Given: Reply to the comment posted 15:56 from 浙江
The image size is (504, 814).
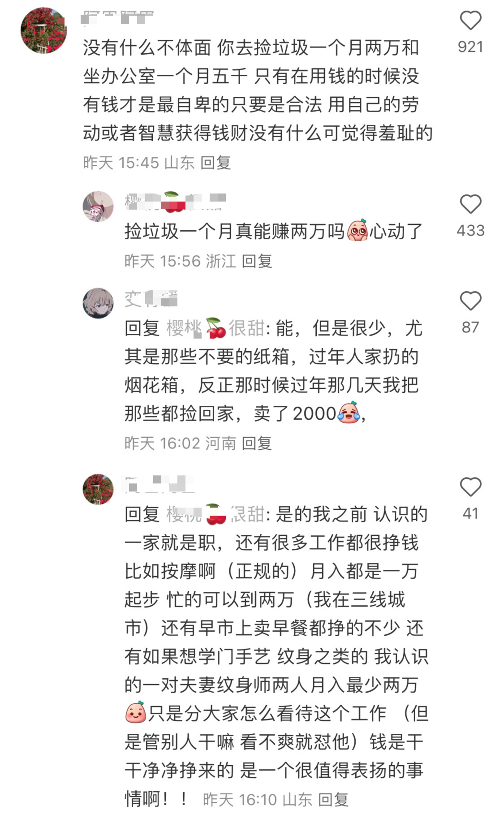Looking at the screenshot, I should point(257,261).
